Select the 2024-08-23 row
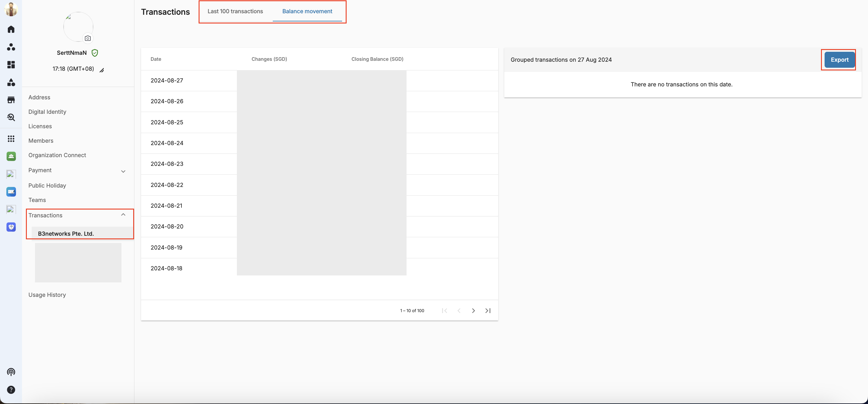Image resolution: width=868 pixels, height=404 pixels. [x=319, y=164]
